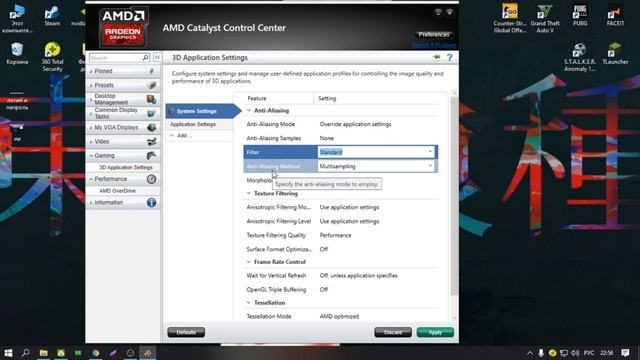Collapse the Anti-Aliasing section
Image resolution: width=640 pixels, height=360 pixels.
(249, 111)
